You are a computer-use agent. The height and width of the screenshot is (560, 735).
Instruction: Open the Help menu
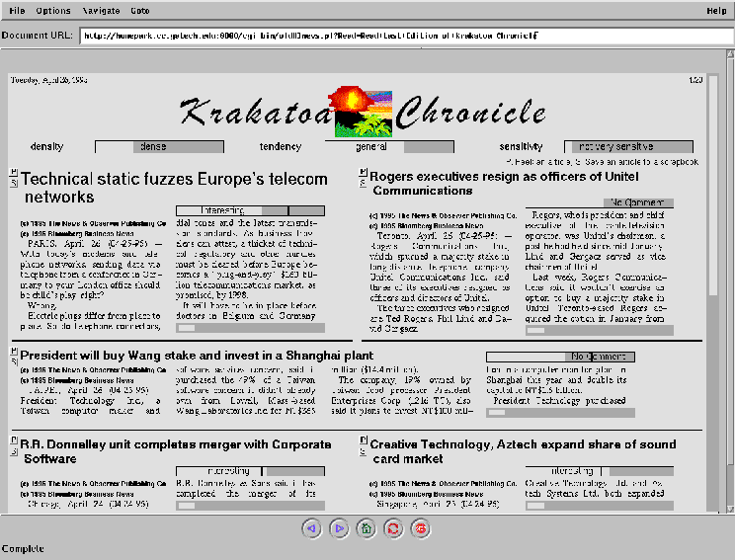[716, 10]
